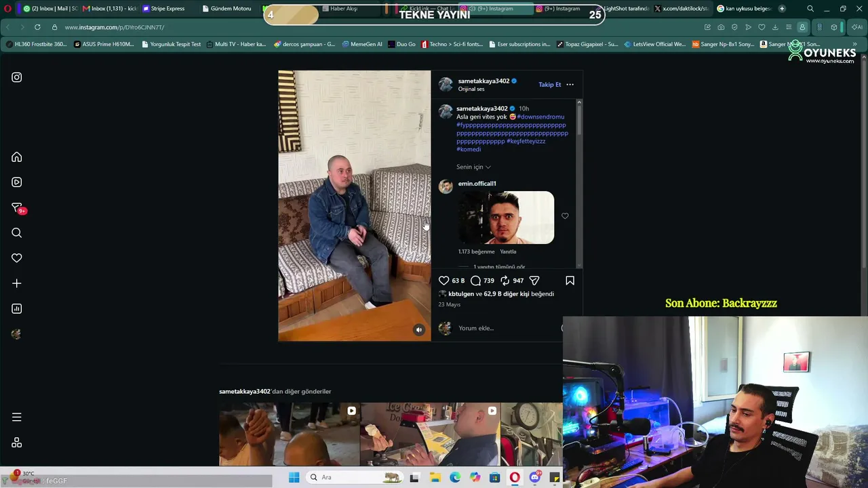Open the #komedi hashtag link
Screen dimensions: 868x488
(x=469, y=149)
